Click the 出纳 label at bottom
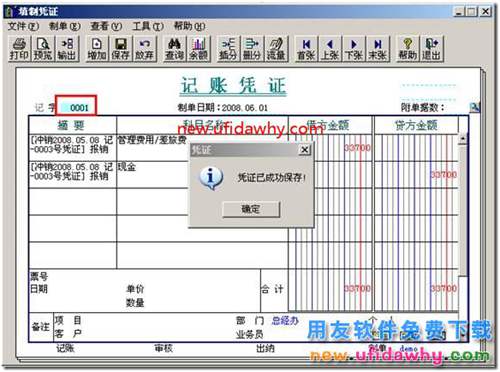 265,348
